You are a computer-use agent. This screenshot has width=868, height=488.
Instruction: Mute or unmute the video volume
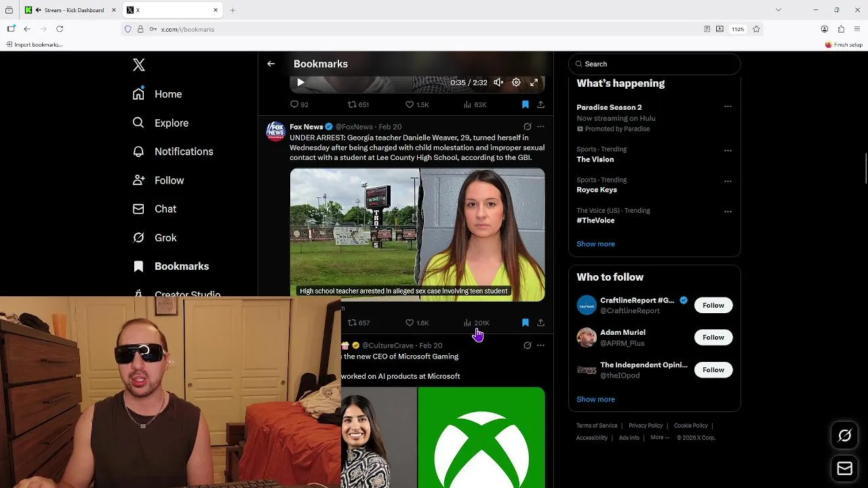(x=498, y=83)
